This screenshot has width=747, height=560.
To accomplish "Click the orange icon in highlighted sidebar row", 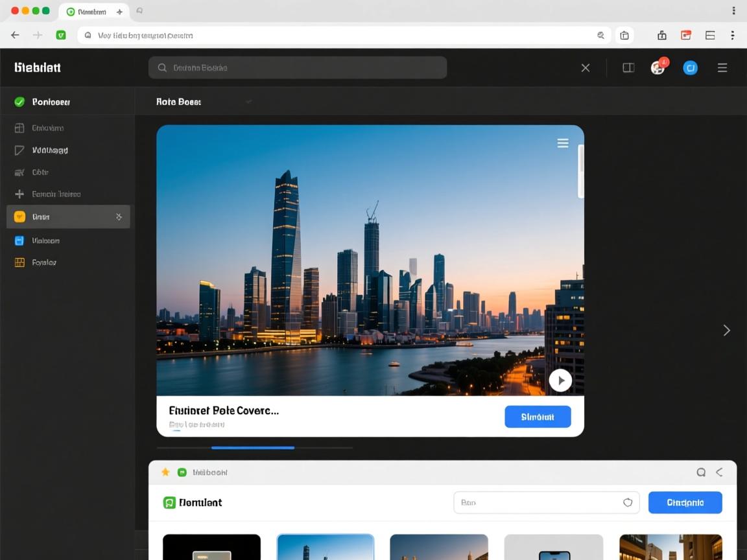I will 19,217.
